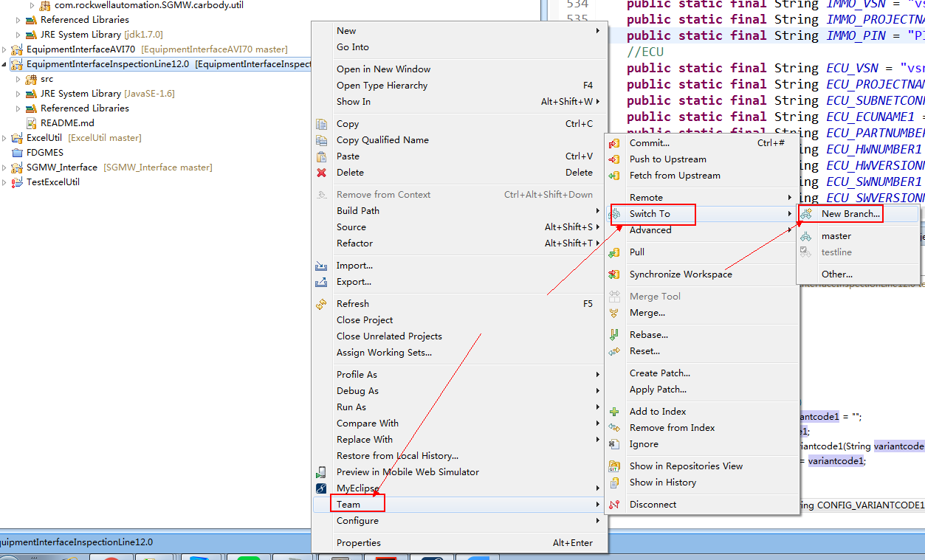Click the Pull icon
Screen dimensions: 925x560
tap(614, 252)
